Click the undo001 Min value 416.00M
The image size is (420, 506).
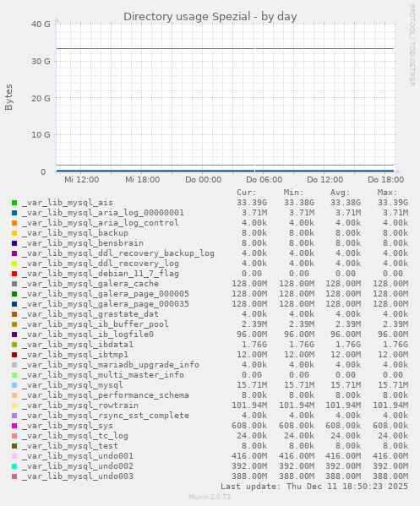(x=297, y=456)
